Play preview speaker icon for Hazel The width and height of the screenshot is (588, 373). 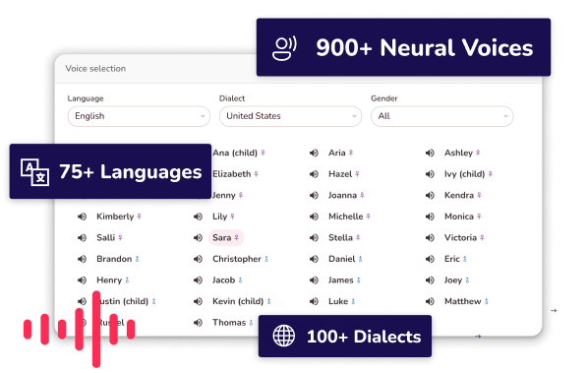pos(314,174)
